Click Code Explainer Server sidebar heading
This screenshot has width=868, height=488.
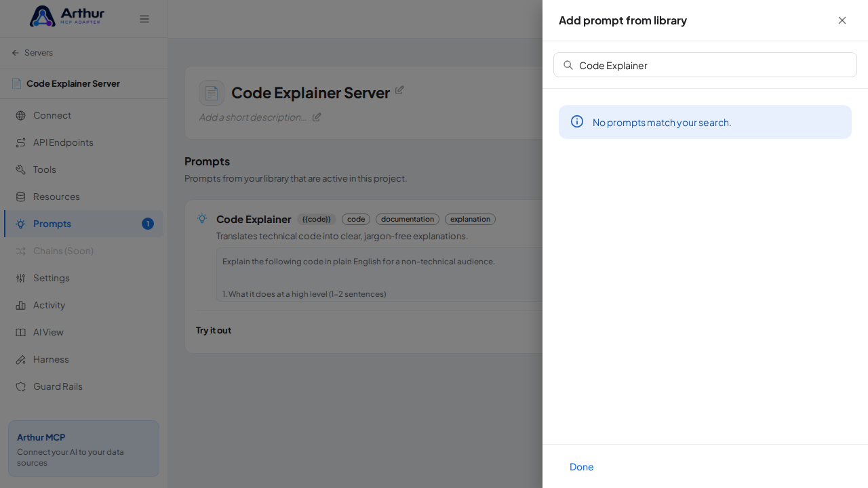point(73,83)
